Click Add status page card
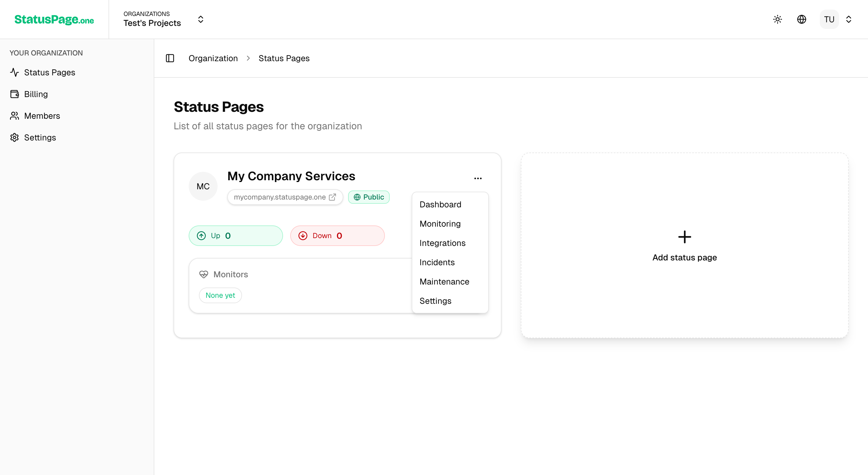Viewport: 868px width, 475px height. [684, 245]
